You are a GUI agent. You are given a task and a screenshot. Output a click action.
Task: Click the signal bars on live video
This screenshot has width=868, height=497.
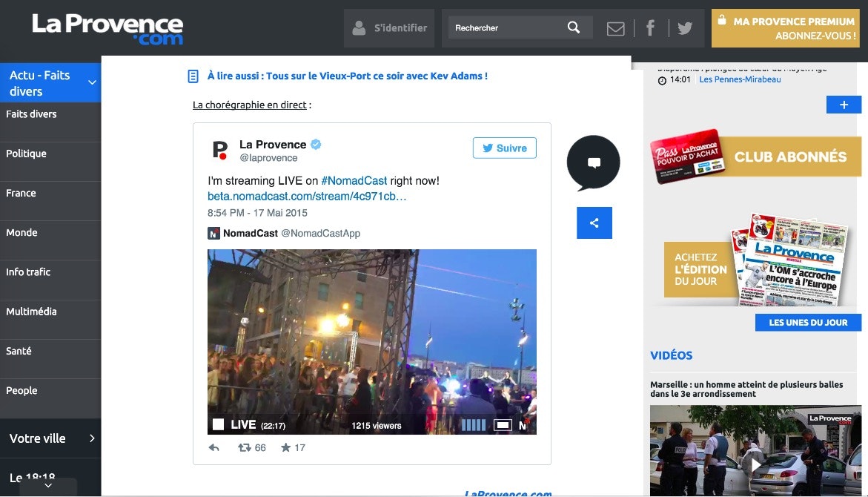tap(474, 425)
